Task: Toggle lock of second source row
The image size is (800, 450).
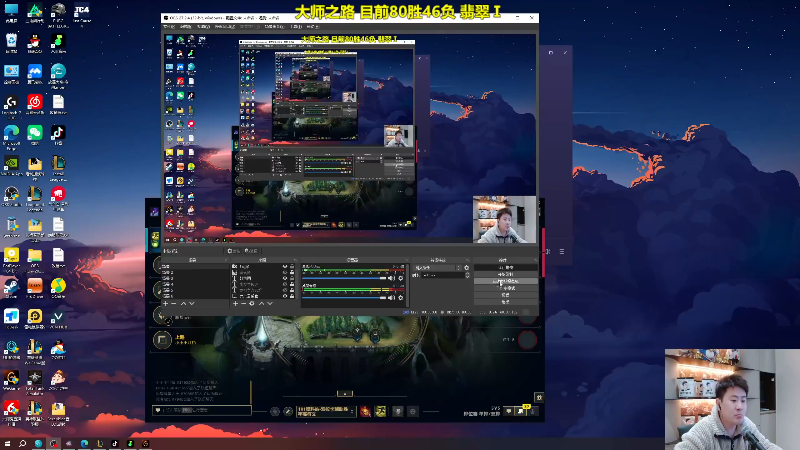Action: [292, 272]
